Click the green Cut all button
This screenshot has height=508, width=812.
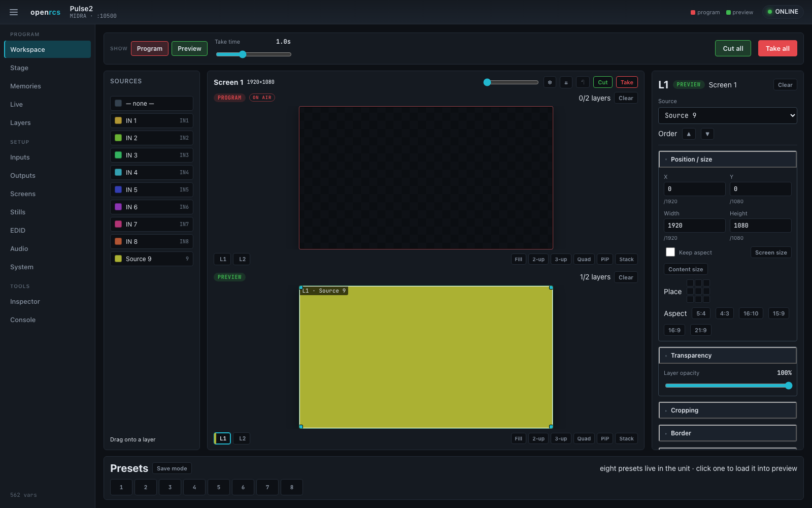tap(733, 48)
